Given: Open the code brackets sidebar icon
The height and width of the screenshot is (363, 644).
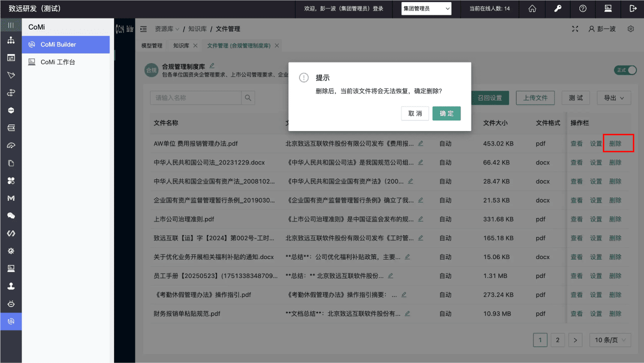Looking at the screenshot, I should coord(11,233).
